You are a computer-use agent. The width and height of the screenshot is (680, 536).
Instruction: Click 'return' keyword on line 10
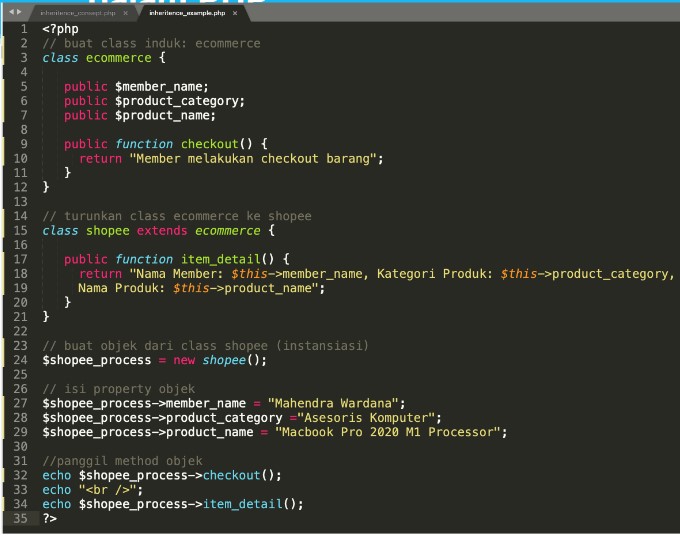(x=100, y=159)
